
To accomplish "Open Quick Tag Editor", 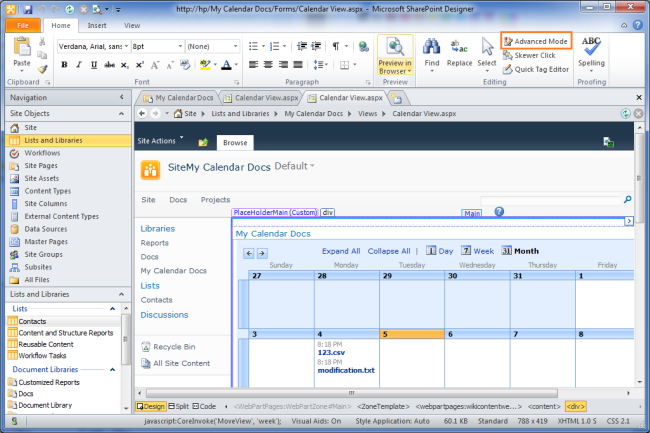I will coord(536,70).
